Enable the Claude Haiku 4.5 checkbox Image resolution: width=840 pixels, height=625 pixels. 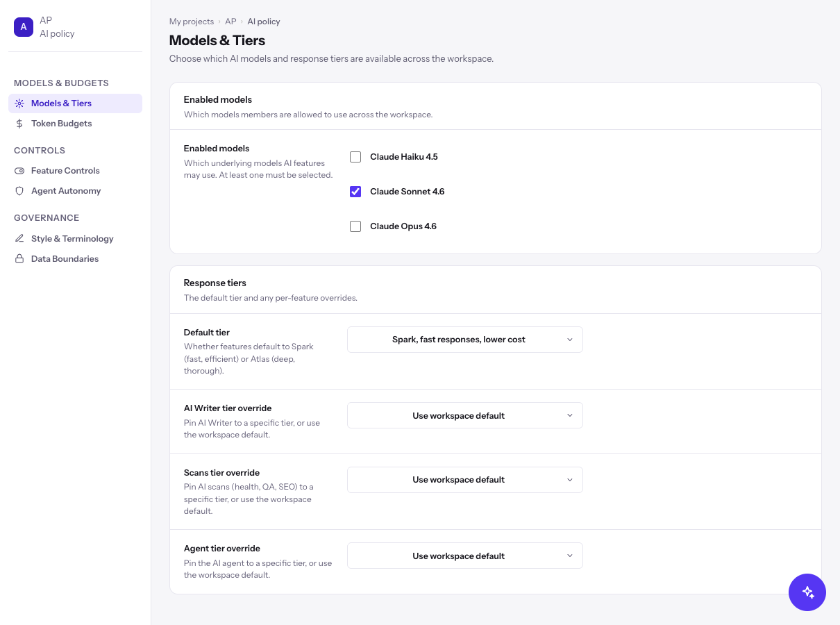(x=355, y=157)
